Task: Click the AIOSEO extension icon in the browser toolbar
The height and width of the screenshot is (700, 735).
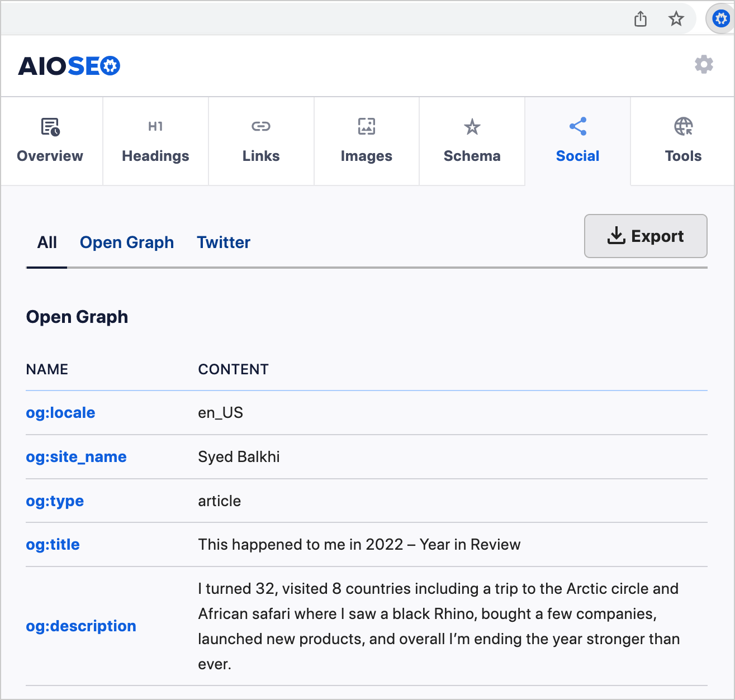Action: (x=721, y=19)
